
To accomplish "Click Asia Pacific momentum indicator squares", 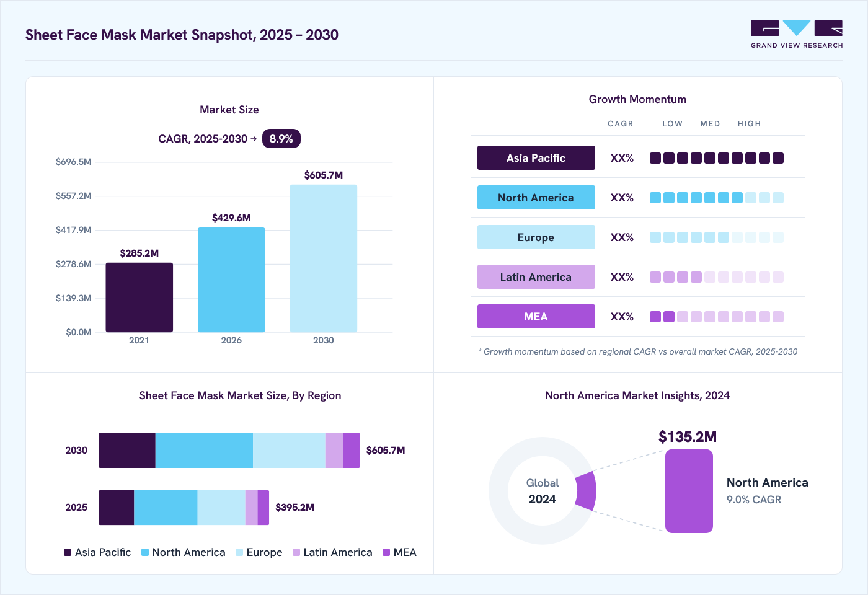I will [x=717, y=158].
